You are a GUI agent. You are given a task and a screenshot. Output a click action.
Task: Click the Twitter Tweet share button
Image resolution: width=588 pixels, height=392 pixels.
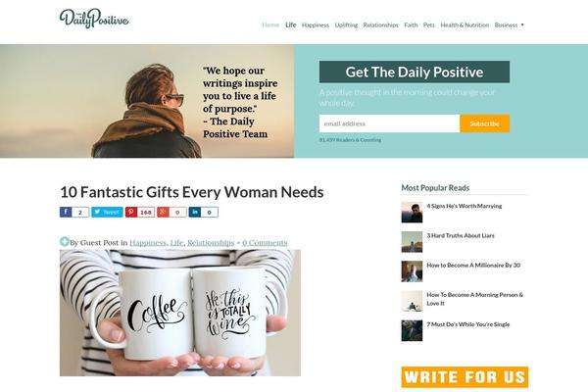click(x=107, y=212)
